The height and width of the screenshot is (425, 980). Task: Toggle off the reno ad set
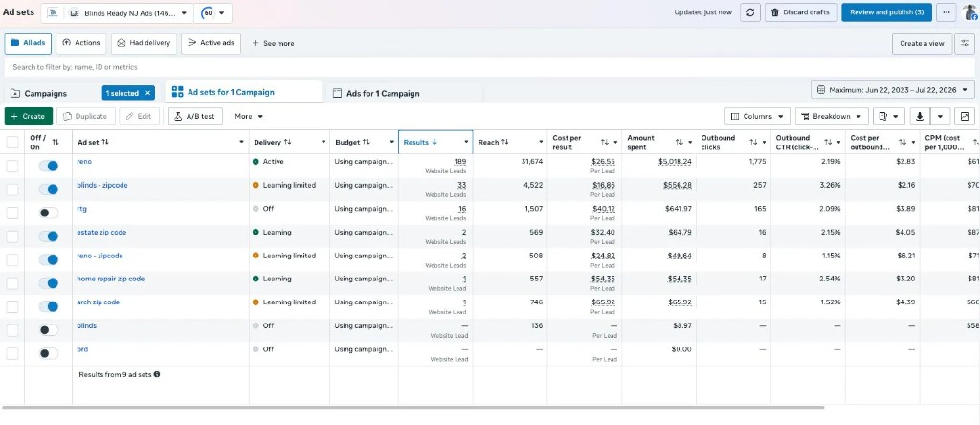coord(48,166)
